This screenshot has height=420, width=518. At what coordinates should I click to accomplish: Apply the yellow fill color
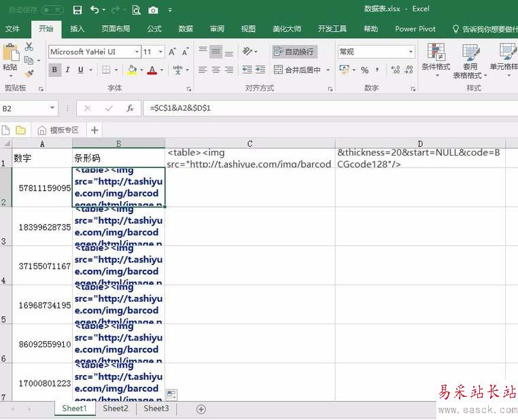pos(131,70)
